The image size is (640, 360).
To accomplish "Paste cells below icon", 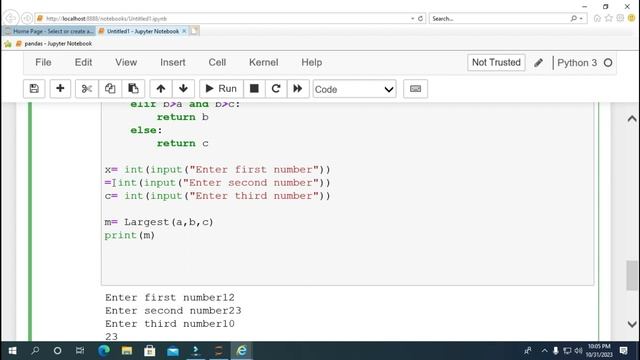I will 133,89.
